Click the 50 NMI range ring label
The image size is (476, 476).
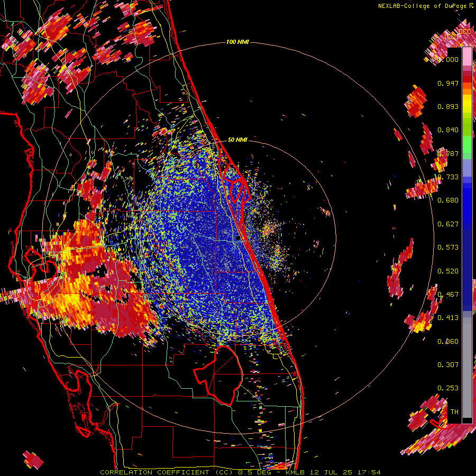[x=237, y=140]
